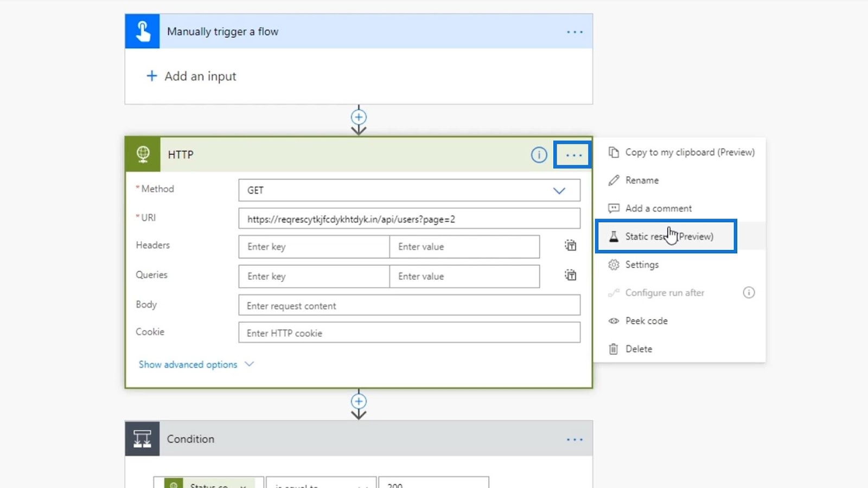Click the Condition action icon
This screenshot has width=868, height=488.
(143, 439)
